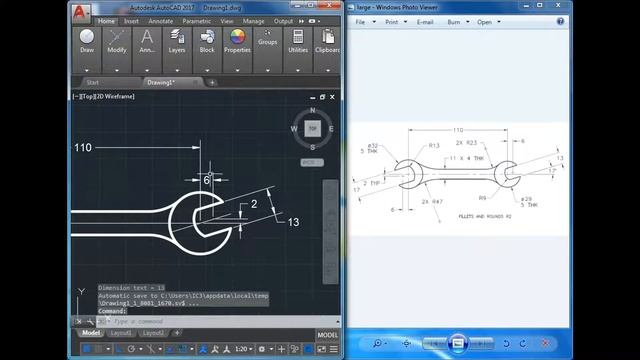Open the Modify panel in the ribbon
Viewport: 640px width, 360px height.
click(x=117, y=41)
